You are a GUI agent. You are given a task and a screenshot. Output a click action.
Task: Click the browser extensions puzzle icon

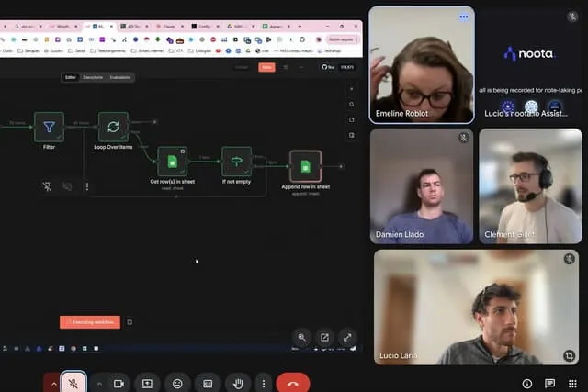[x=302, y=39]
